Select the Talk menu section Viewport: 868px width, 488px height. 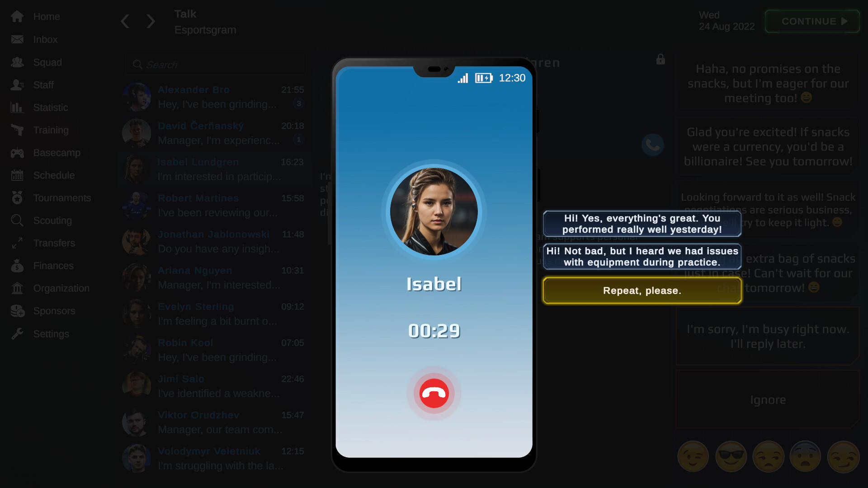tap(185, 14)
